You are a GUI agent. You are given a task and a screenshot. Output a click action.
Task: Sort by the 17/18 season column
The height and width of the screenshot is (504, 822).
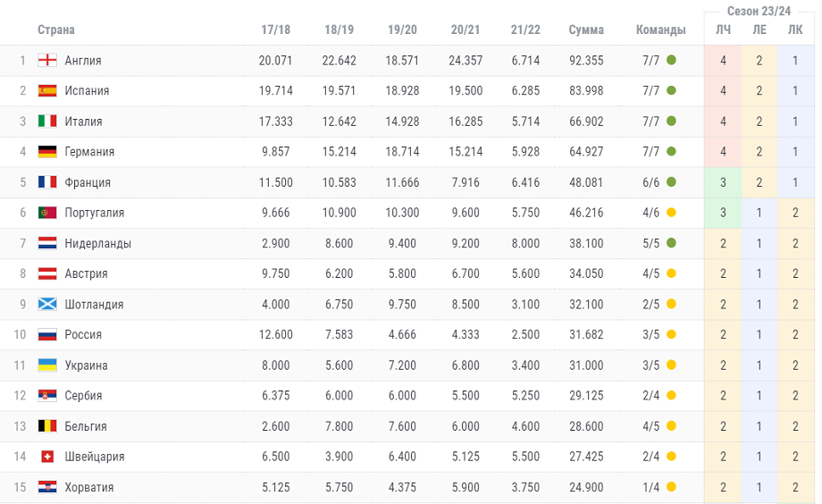(275, 29)
